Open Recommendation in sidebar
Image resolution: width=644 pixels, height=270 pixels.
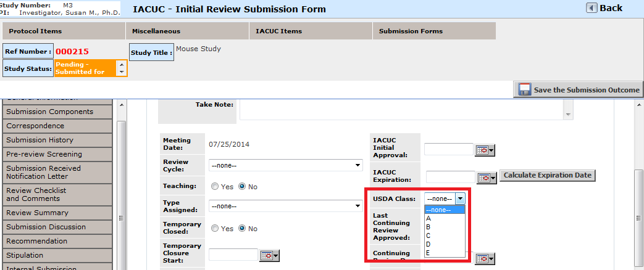click(57, 241)
